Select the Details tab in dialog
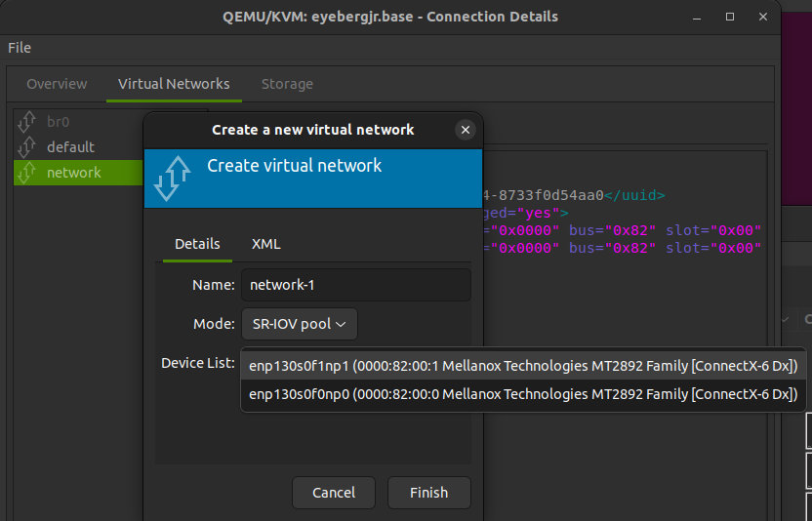 (x=197, y=244)
